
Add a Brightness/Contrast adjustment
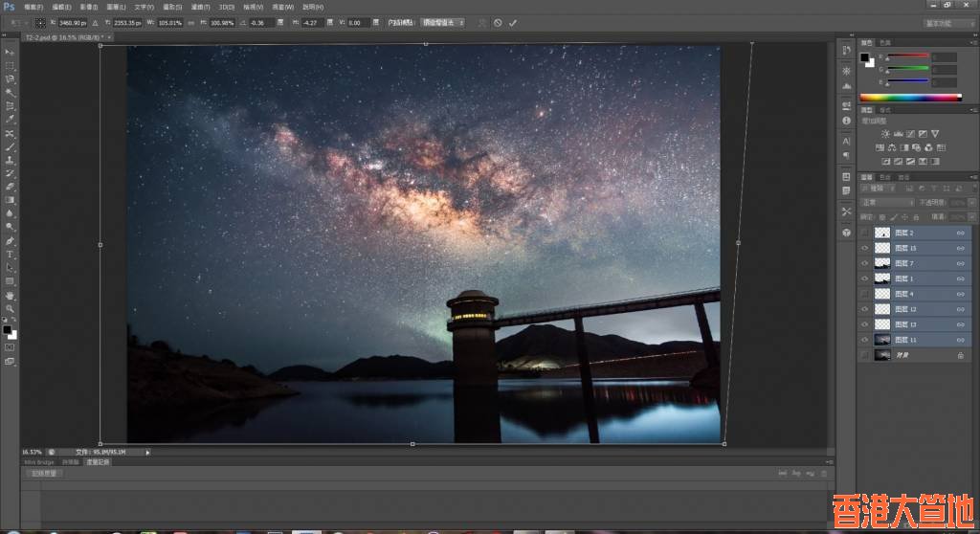[x=885, y=134]
